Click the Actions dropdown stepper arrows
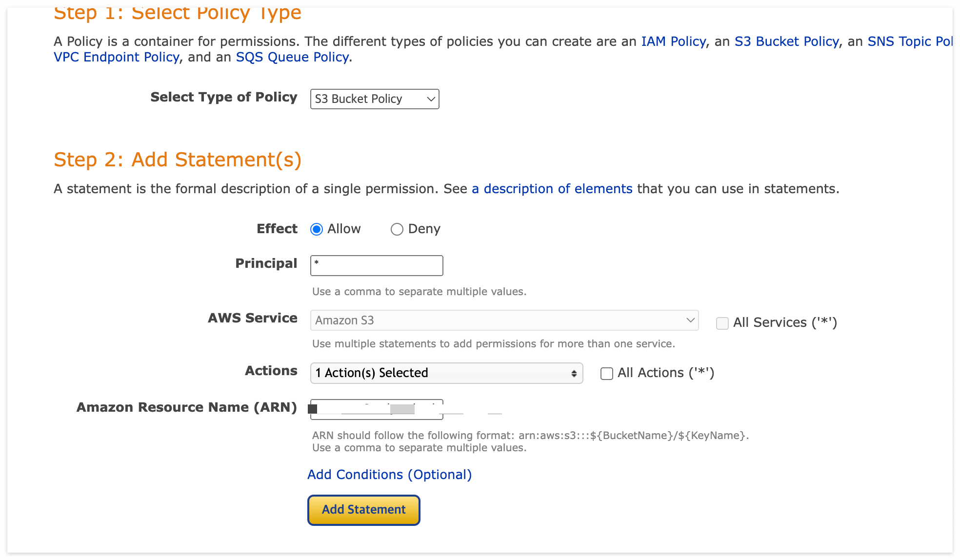 (x=574, y=374)
